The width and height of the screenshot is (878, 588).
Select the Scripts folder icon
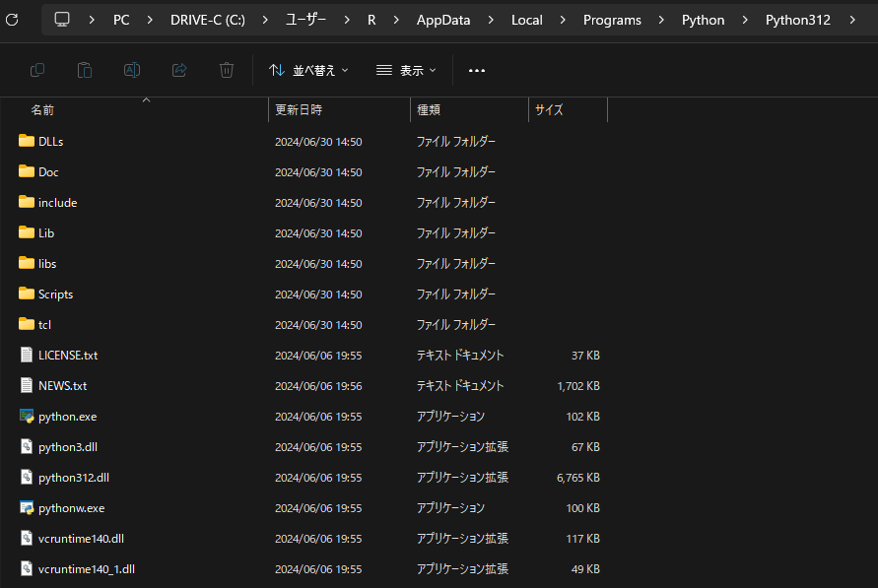tap(27, 294)
